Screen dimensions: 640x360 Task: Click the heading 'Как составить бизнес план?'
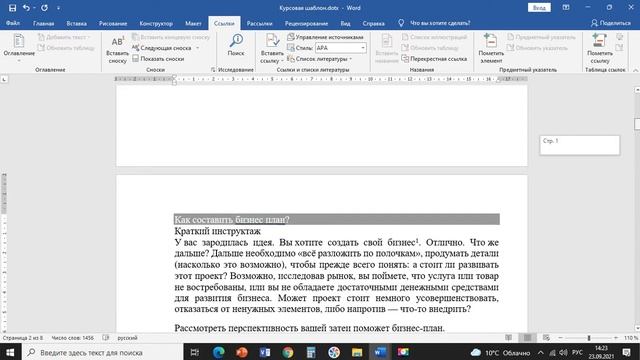pos(232,220)
